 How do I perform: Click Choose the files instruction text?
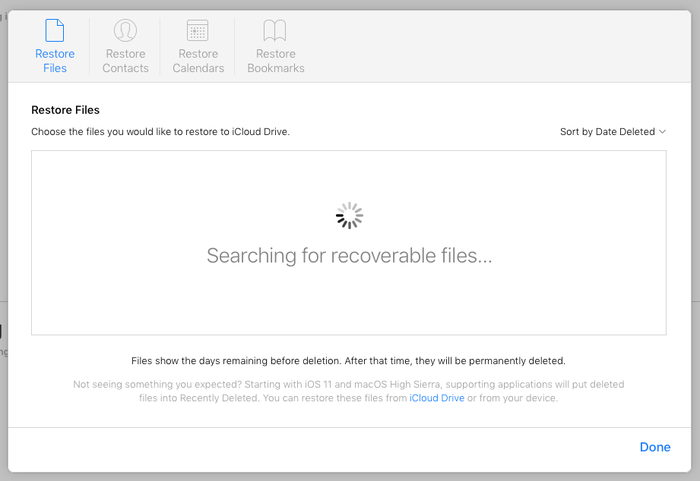click(x=160, y=132)
